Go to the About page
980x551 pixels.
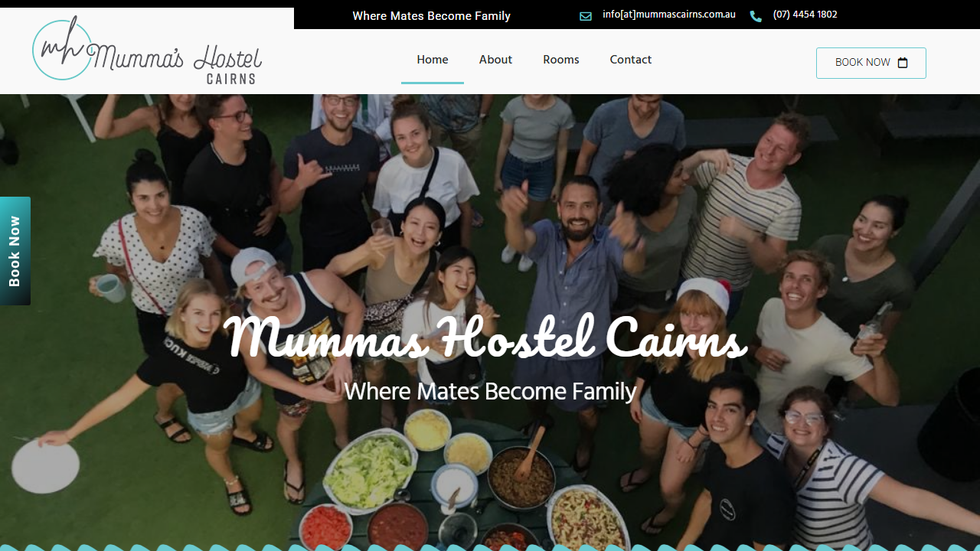pyautogui.click(x=495, y=60)
